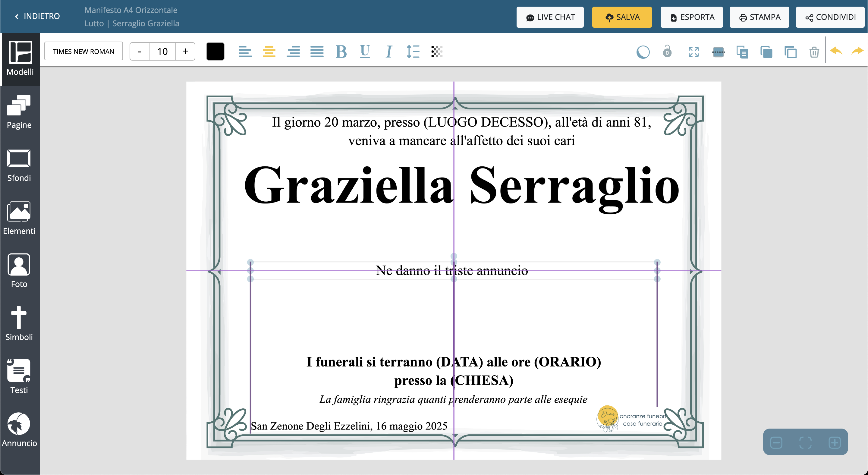Click the transparency checkerboard icon
The image size is (868, 475).
(x=437, y=52)
